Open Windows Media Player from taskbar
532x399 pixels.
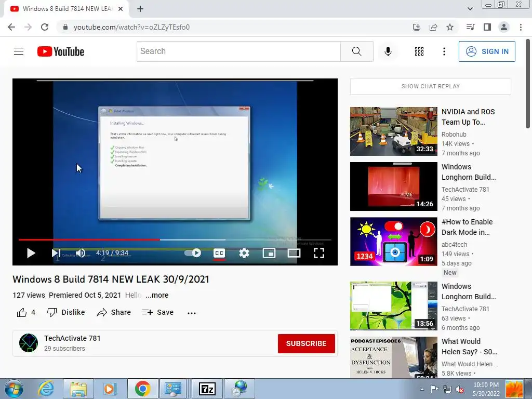[110, 389]
